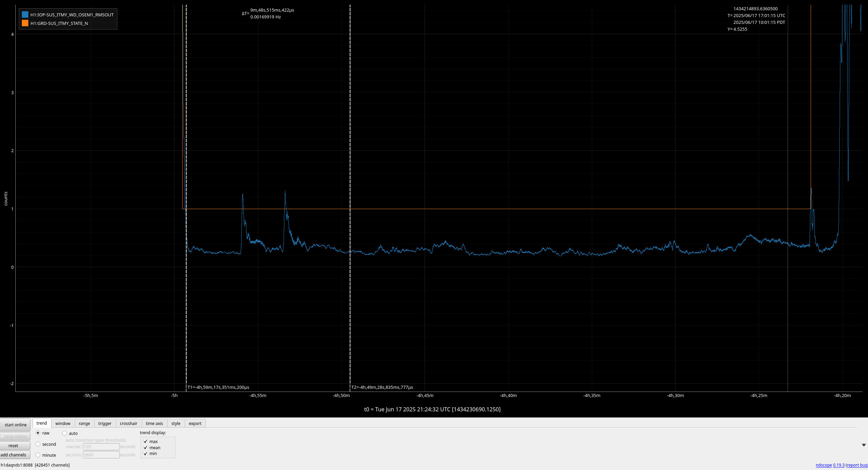Select the H1:GRD-SUS_ITMY_STATE_N legend label
The height and width of the screenshot is (470, 868).
coord(59,23)
